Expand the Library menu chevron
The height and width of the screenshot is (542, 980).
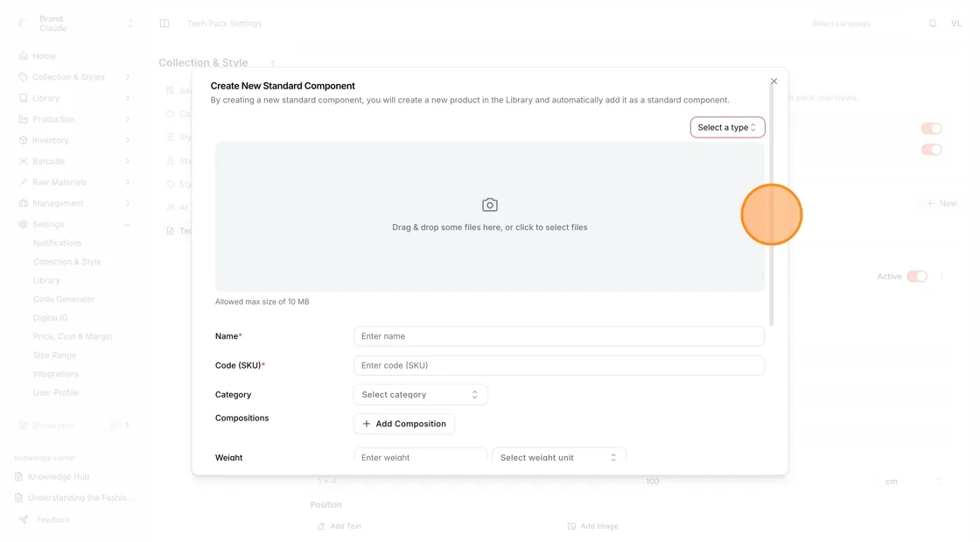(128, 98)
